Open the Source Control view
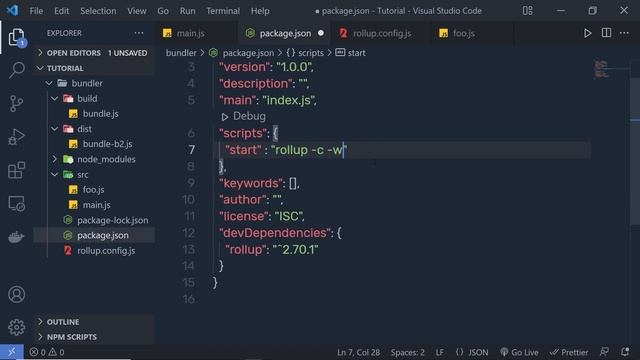Image resolution: width=640 pixels, height=360 pixels. [x=16, y=104]
